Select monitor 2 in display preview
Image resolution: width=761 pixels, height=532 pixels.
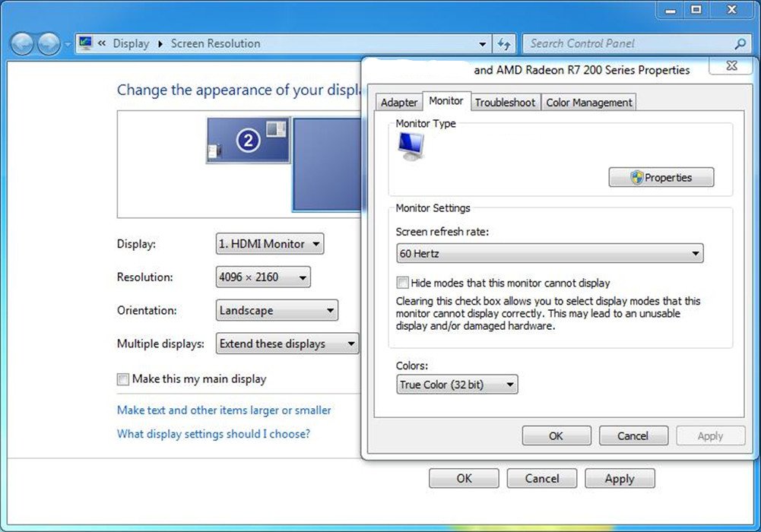tap(248, 141)
